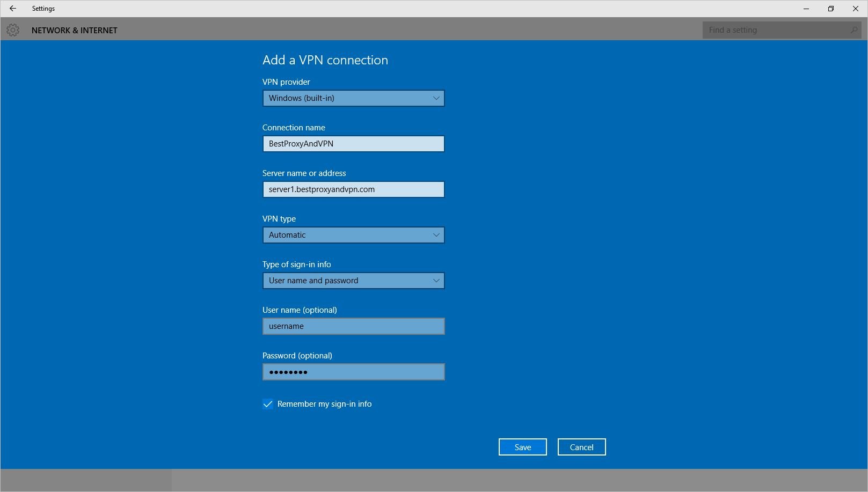868x492 pixels.
Task: Open the Type of sign-in info dropdown
Action: (353, 281)
